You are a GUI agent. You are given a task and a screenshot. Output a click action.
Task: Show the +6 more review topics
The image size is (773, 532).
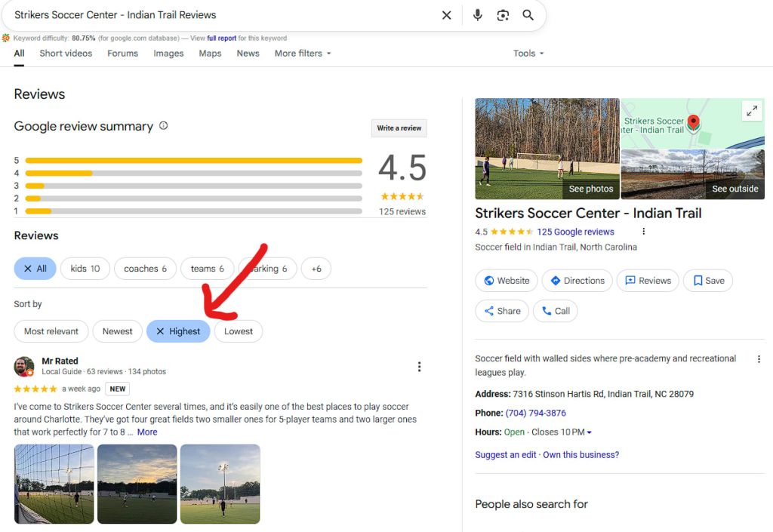coord(316,269)
